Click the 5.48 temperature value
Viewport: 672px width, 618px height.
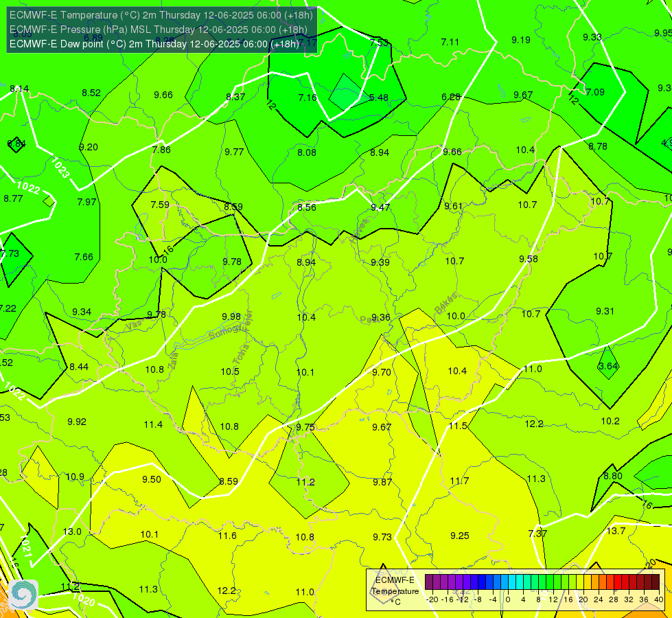[379, 98]
